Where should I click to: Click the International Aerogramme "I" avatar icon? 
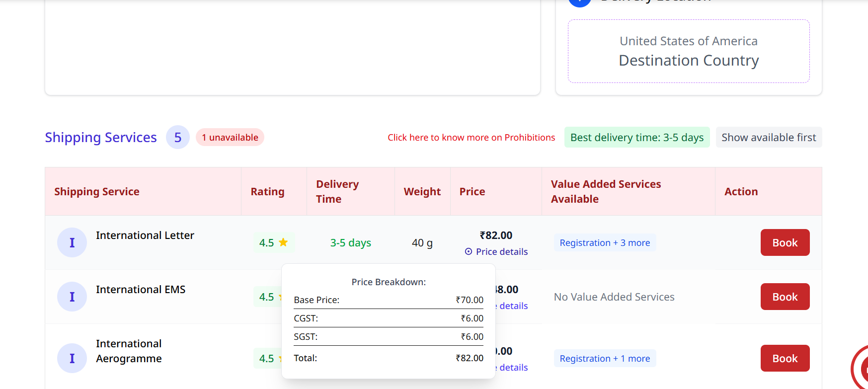coord(72,358)
